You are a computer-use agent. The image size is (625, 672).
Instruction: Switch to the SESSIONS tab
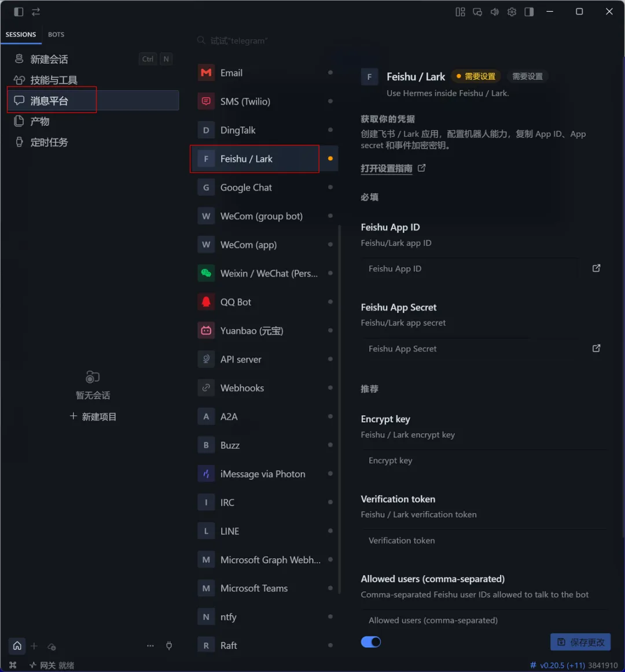(x=21, y=34)
